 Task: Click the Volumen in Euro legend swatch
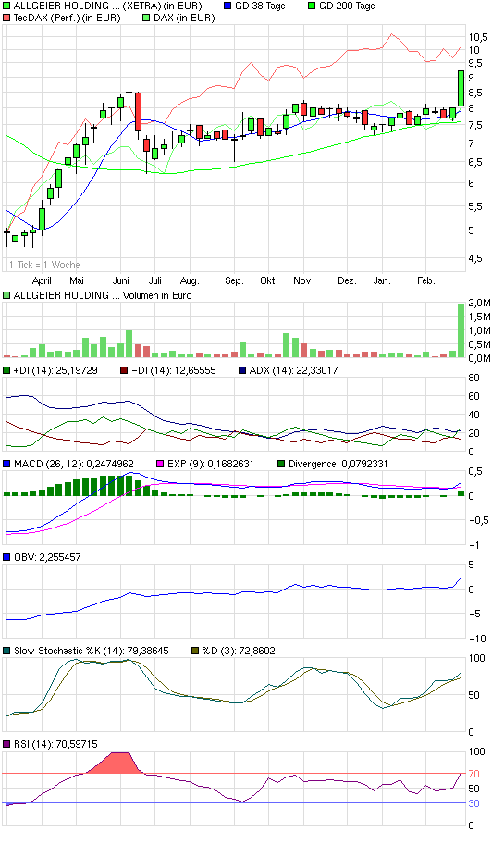[x=6, y=295]
